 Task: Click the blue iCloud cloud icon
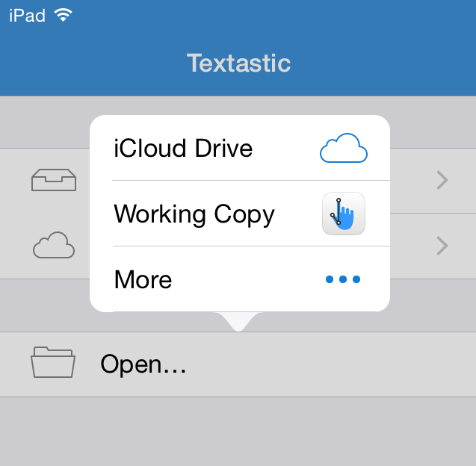tap(344, 148)
